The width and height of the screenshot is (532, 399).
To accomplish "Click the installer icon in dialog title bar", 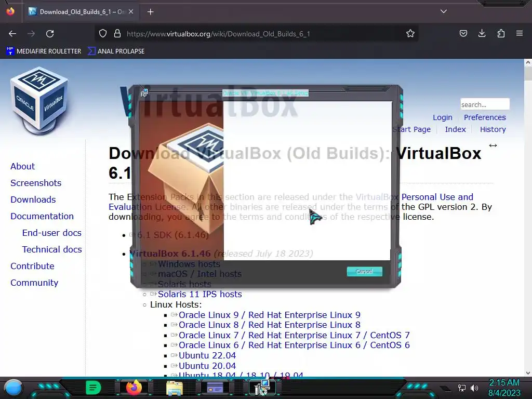I will click(x=144, y=92).
